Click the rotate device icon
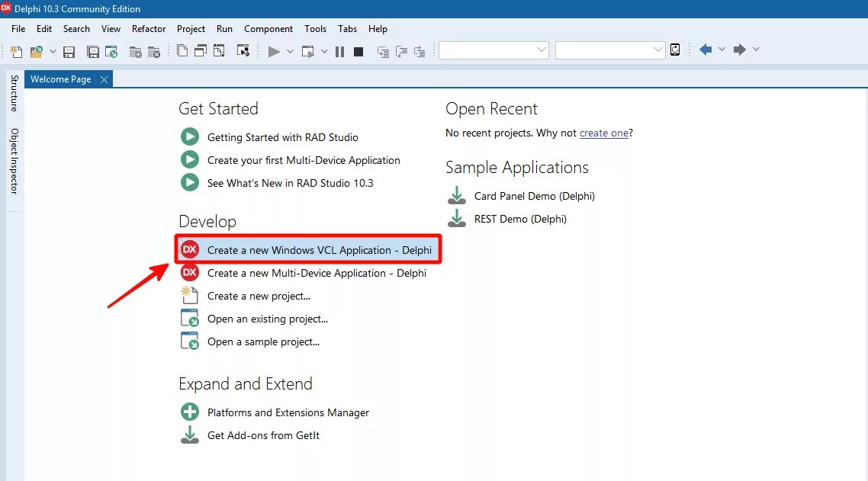 coord(675,50)
